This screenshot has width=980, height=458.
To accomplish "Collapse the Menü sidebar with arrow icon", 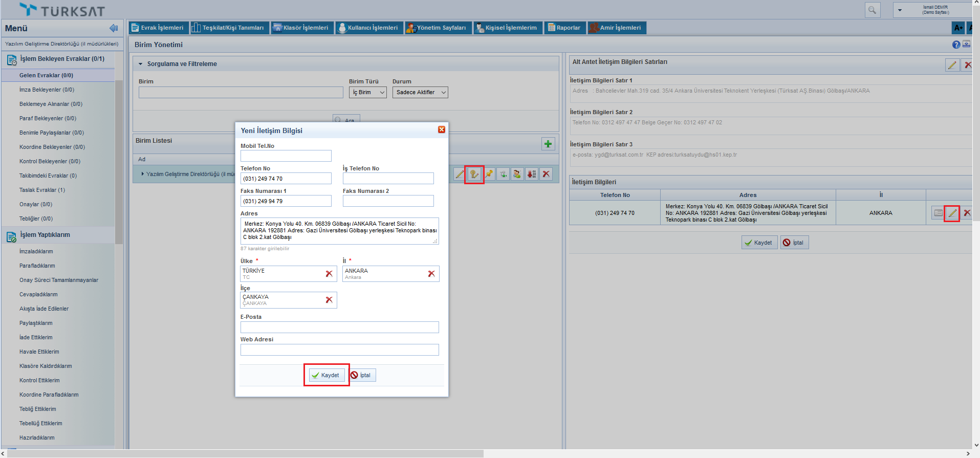I will (114, 28).
